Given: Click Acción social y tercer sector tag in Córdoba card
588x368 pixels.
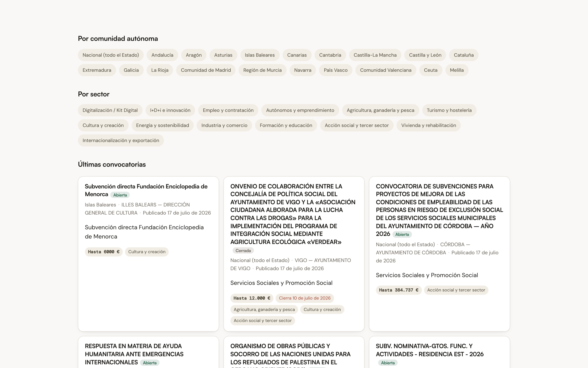Looking at the screenshot, I should (x=456, y=290).
